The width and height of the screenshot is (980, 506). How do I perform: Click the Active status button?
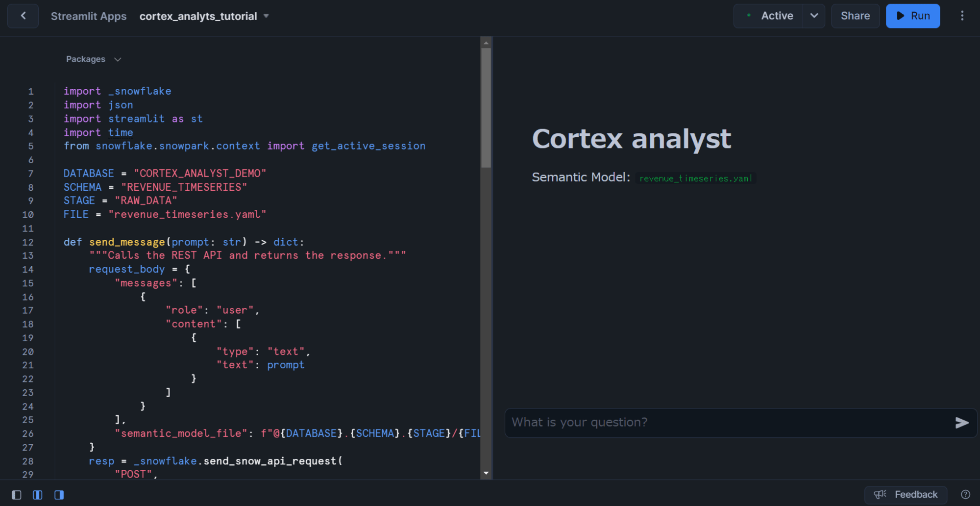[768, 16]
